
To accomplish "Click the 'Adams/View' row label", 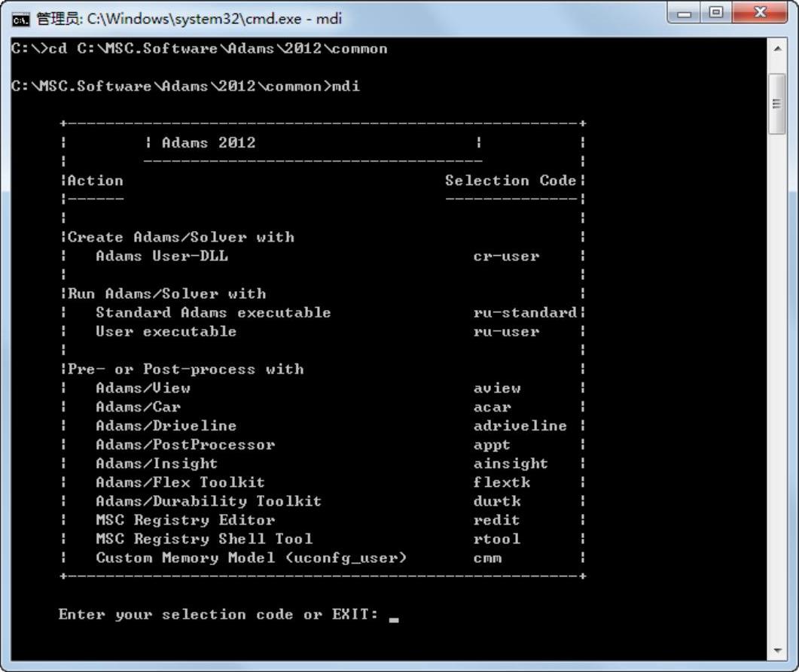I will (143, 388).
